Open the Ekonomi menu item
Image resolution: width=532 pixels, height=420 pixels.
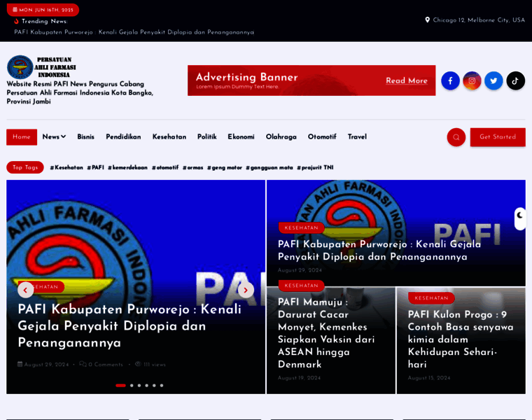pos(241,136)
